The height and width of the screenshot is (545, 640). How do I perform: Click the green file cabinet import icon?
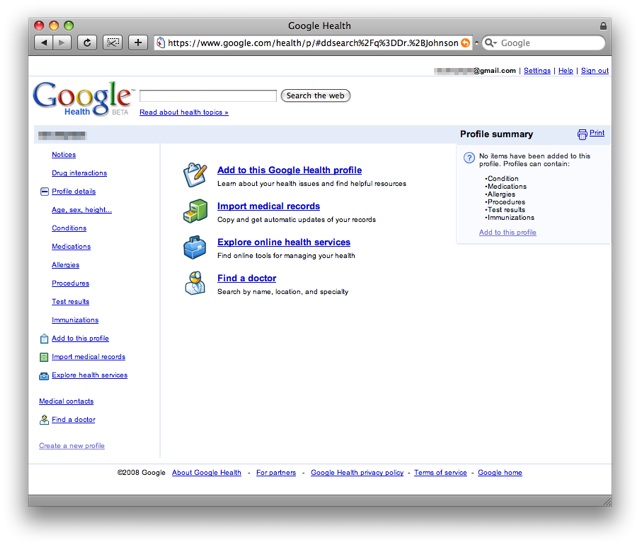(x=195, y=211)
